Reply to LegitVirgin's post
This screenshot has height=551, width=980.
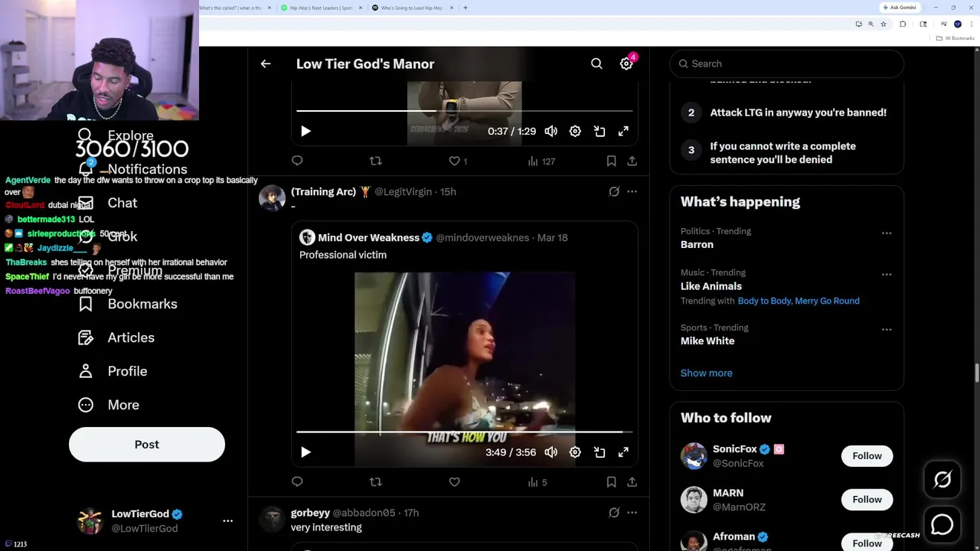[297, 481]
